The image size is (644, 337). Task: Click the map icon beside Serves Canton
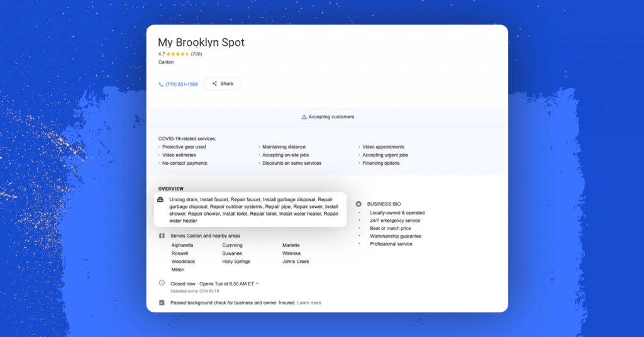[x=162, y=236]
